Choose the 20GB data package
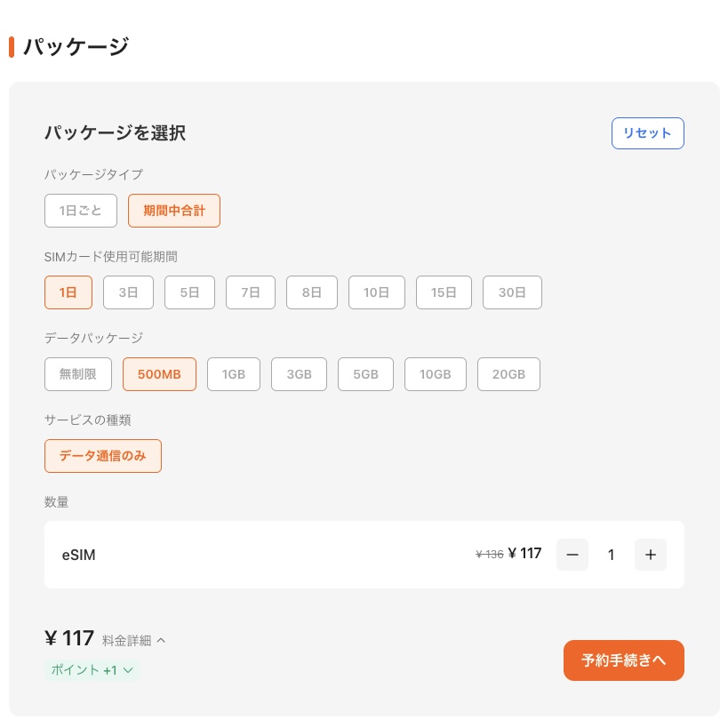Image resolution: width=728 pixels, height=728 pixels. (x=508, y=374)
